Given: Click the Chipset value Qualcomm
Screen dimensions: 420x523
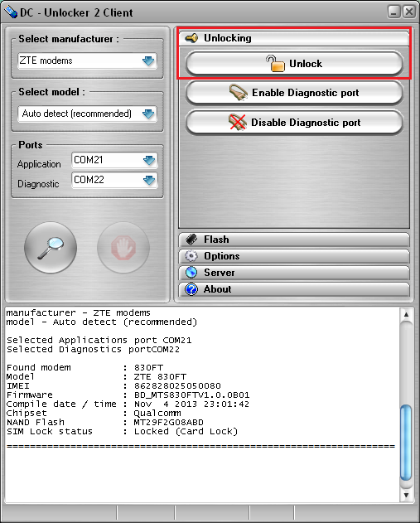Looking at the screenshot, I should click(x=157, y=414).
